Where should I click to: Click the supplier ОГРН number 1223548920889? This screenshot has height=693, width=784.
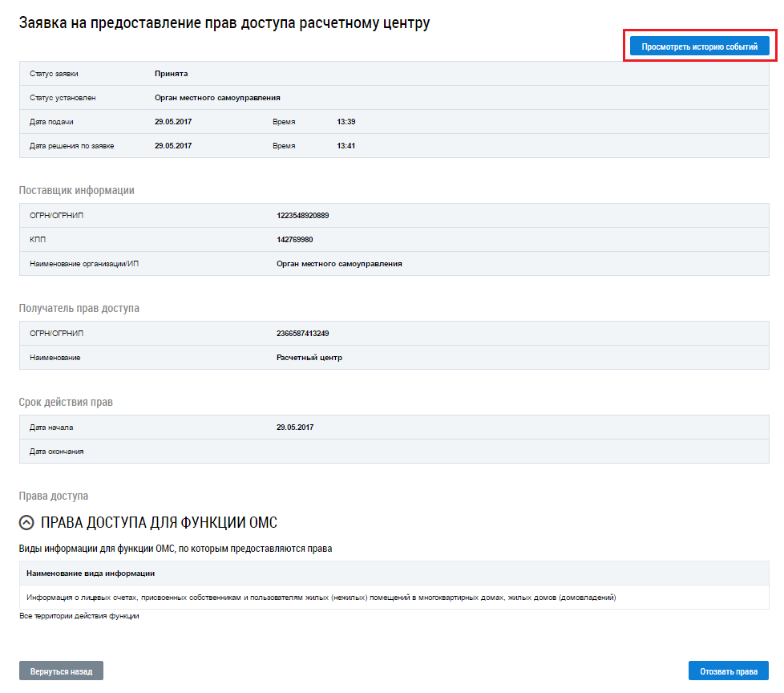tap(302, 216)
